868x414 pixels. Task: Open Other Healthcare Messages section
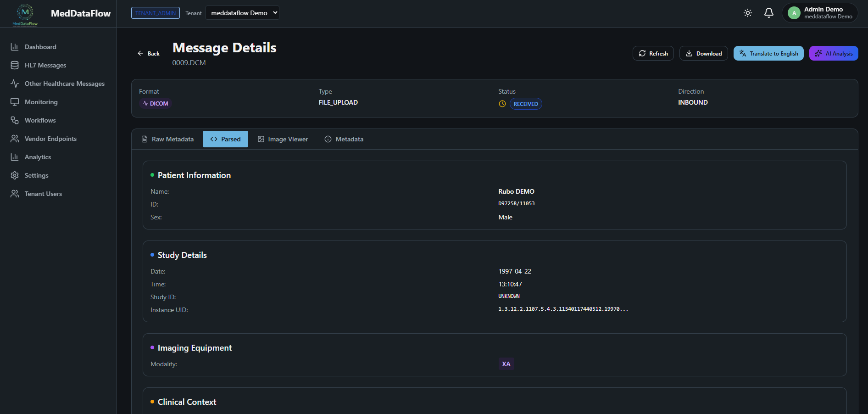[x=64, y=83]
